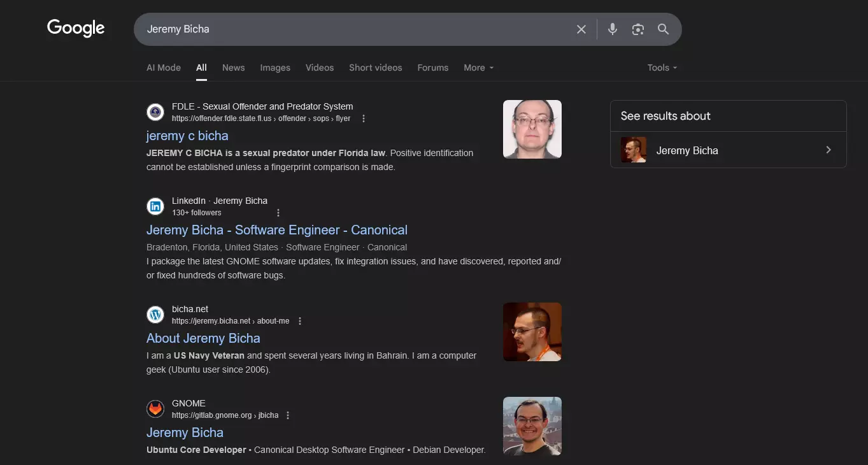Open the 'jeremy c bicha' result link
This screenshot has height=465, width=868.
point(187,136)
